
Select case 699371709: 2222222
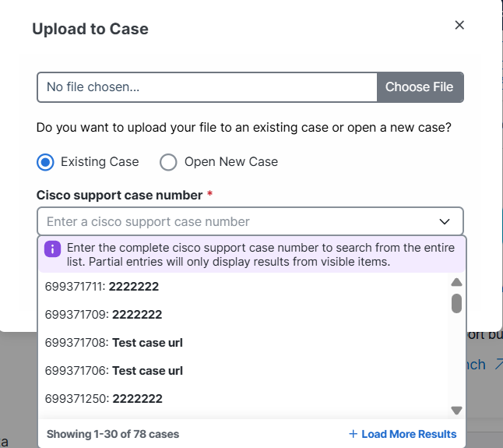click(x=104, y=315)
